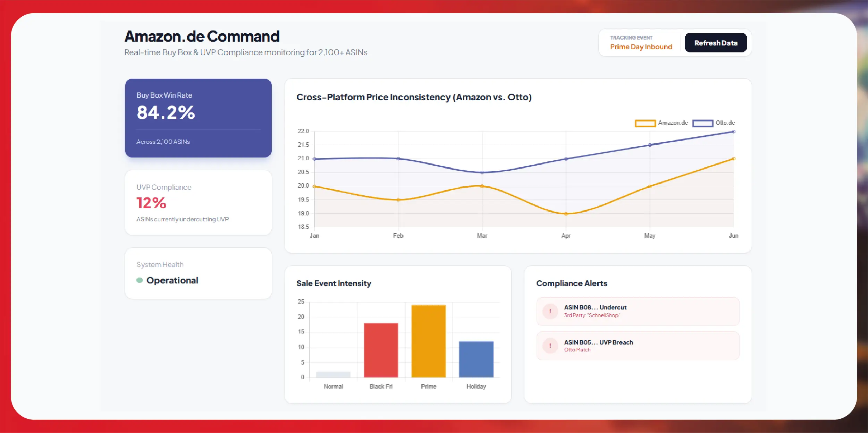868x433 pixels.
Task: Click the Normal gray bar
Action: (x=333, y=374)
